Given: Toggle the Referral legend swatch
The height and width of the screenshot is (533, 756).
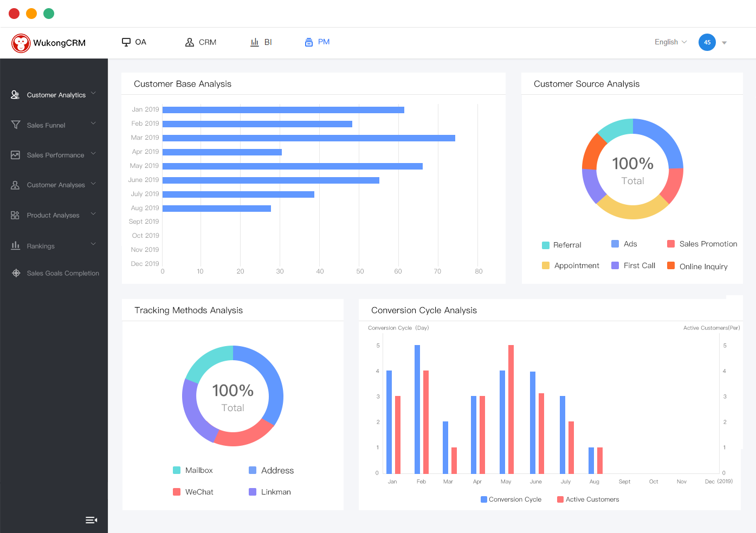Looking at the screenshot, I should click(546, 245).
